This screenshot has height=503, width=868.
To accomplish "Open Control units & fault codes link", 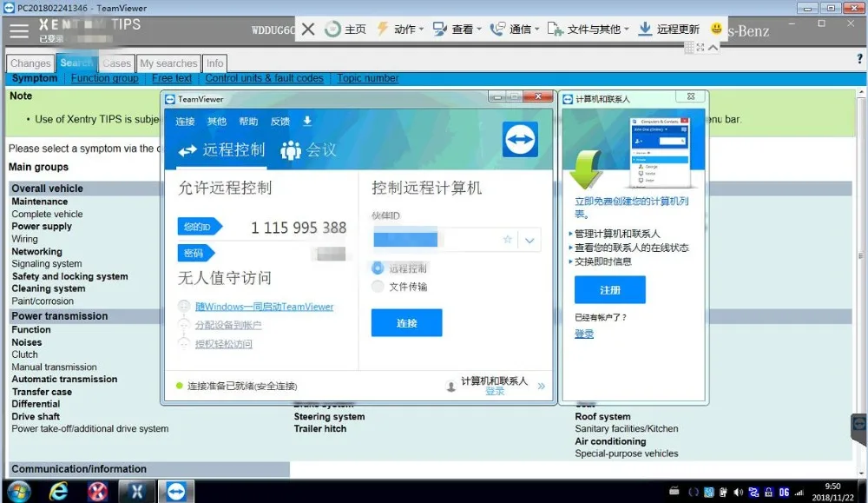I will coord(264,78).
